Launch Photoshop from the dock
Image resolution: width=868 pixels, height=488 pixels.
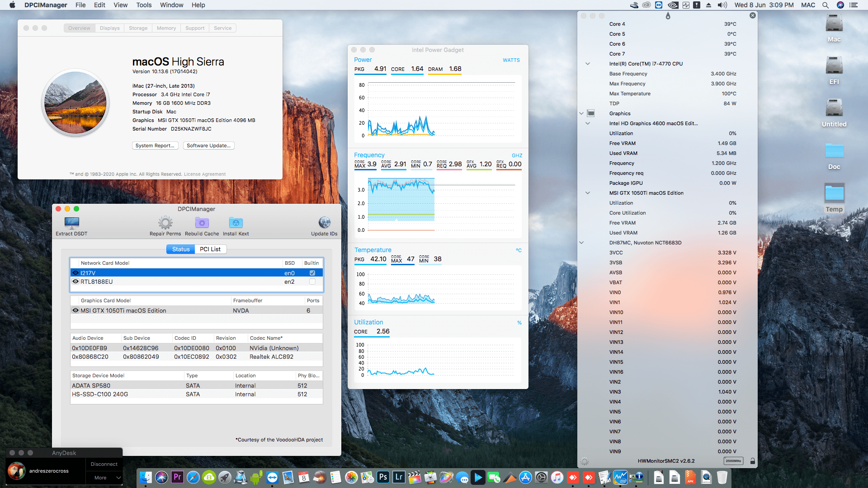[383, 477]
